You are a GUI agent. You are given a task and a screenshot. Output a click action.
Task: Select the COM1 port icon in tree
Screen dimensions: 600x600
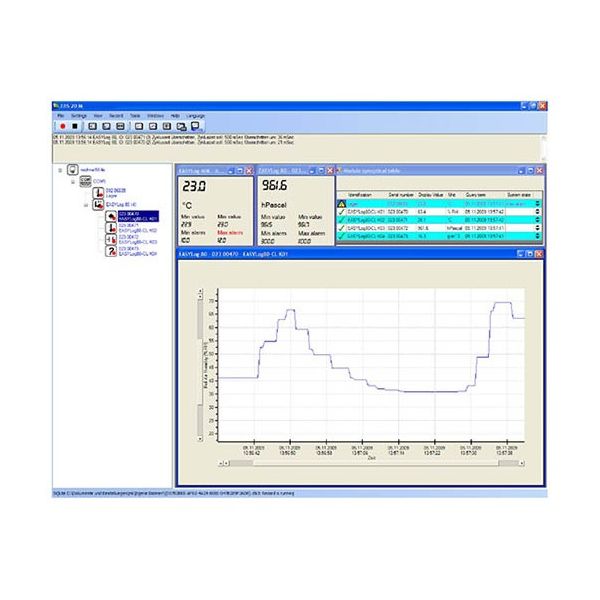tap(85, 181)
